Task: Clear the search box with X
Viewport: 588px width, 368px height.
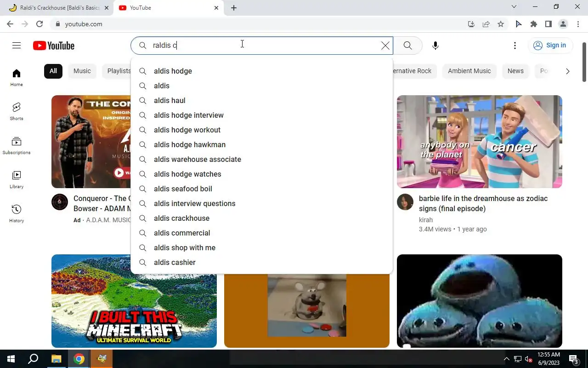Action: (385, 46)
